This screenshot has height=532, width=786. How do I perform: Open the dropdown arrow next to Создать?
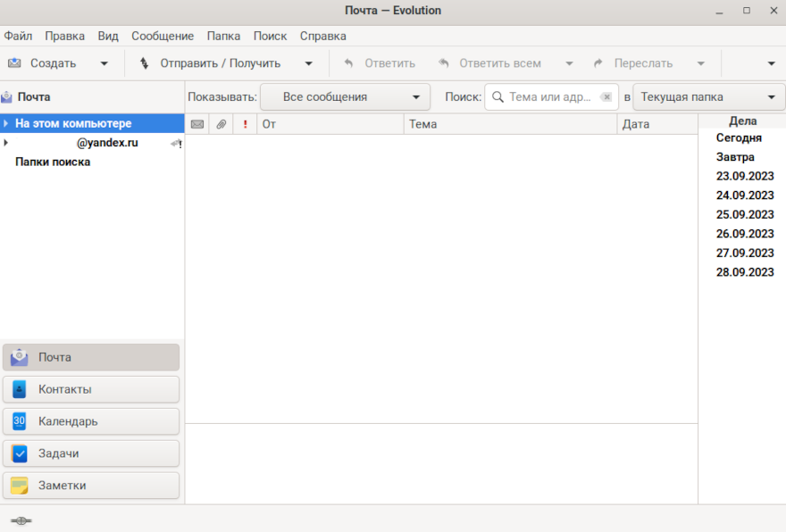(105, 63)
